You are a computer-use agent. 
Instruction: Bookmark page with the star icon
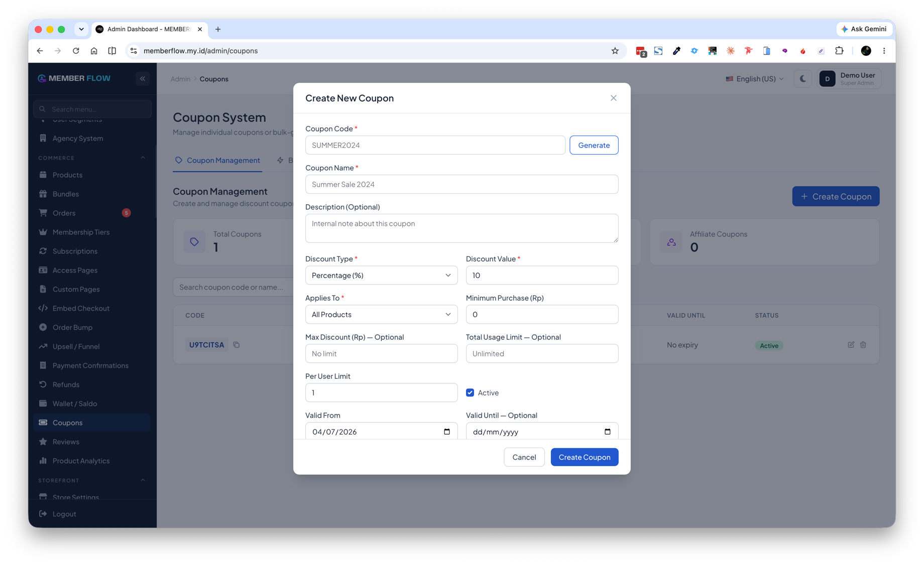615,51
